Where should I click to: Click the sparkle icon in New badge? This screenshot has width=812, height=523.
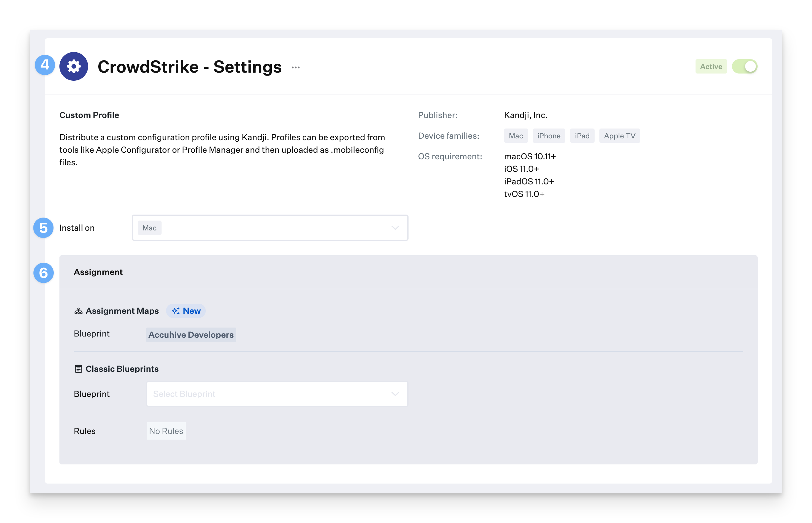pos(175,311)
